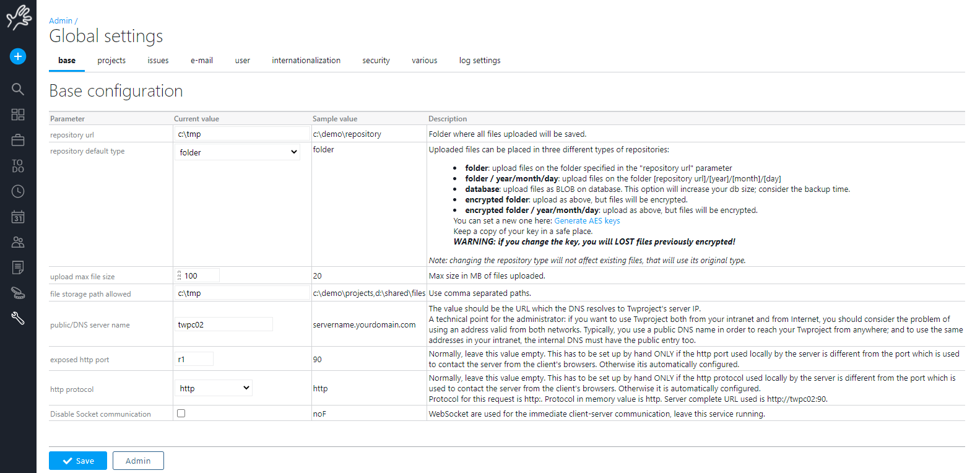Screen dimensions: 980x473
Task: Click the public/DNS server name field
Action: coord(224,324)
